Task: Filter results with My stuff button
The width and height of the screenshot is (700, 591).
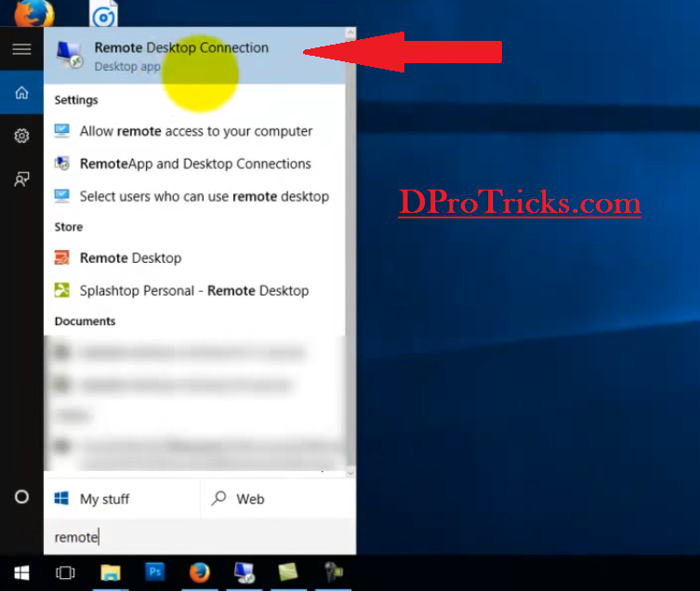Action: tap(122, 499)
